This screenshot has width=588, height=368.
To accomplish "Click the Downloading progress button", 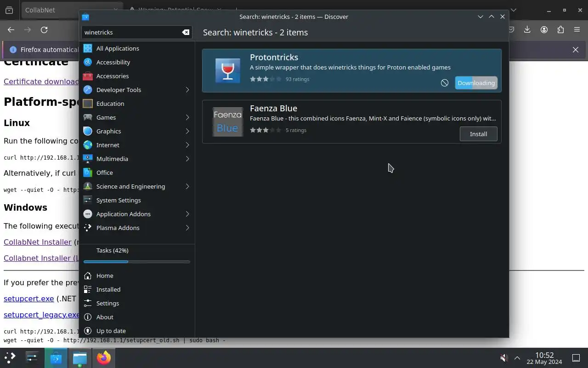I will pos(476,83).
